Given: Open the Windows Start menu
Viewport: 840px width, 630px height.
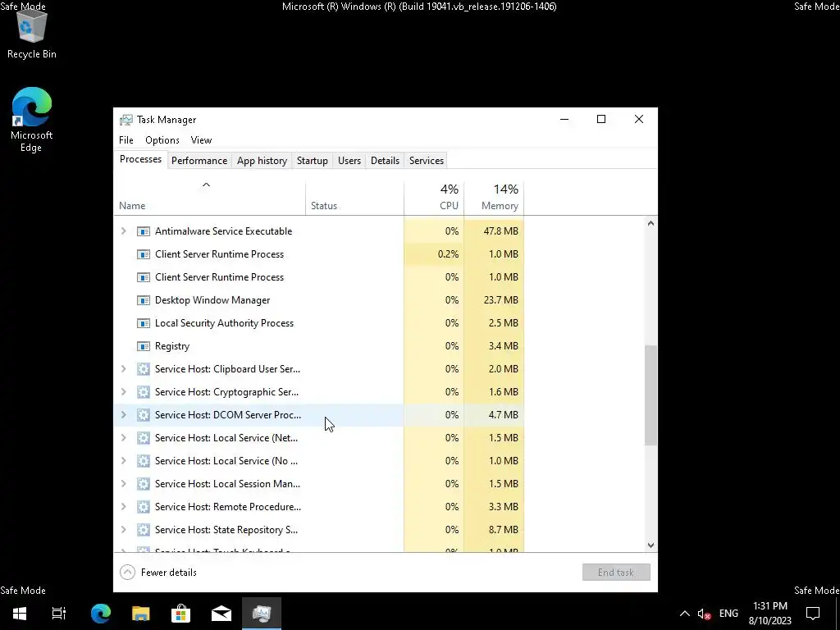Looking at the screenshot, I should 20,614.
